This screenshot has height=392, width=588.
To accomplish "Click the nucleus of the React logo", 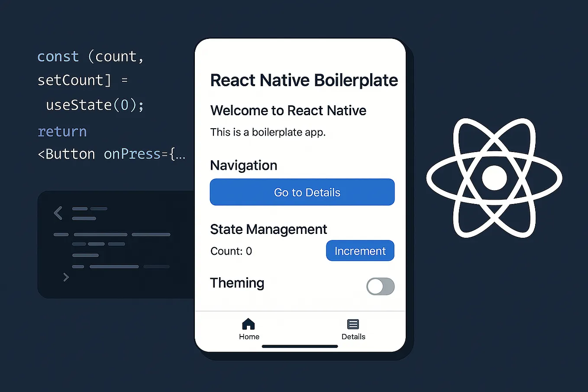I will click(x=494, y=178).
